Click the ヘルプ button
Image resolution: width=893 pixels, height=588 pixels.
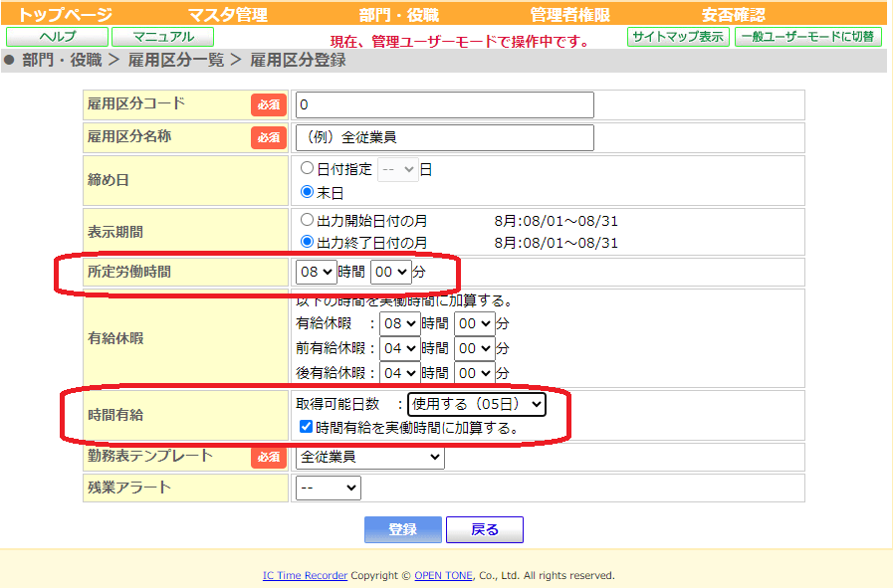tap(57, 37)
